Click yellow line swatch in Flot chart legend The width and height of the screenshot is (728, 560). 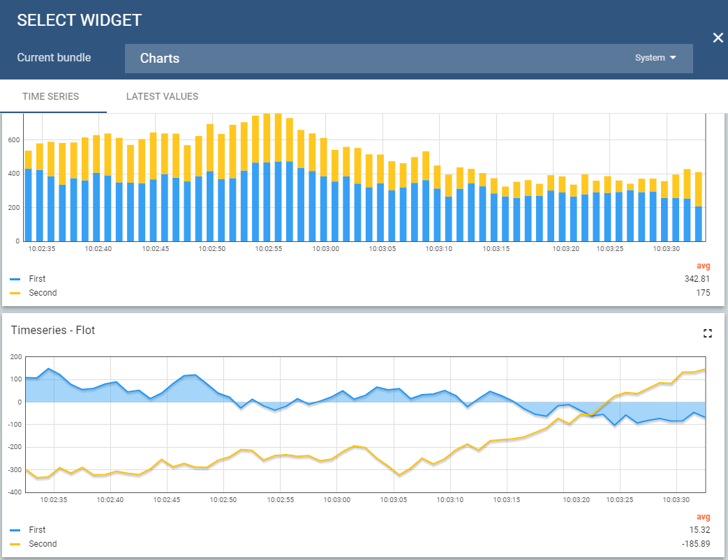[15, 544]
